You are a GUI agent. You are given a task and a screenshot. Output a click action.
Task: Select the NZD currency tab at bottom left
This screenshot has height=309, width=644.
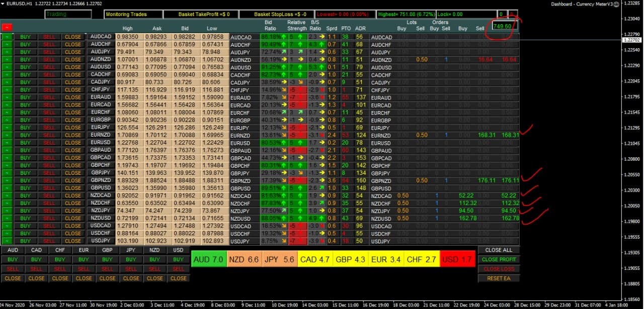click(x=154, y=250)
